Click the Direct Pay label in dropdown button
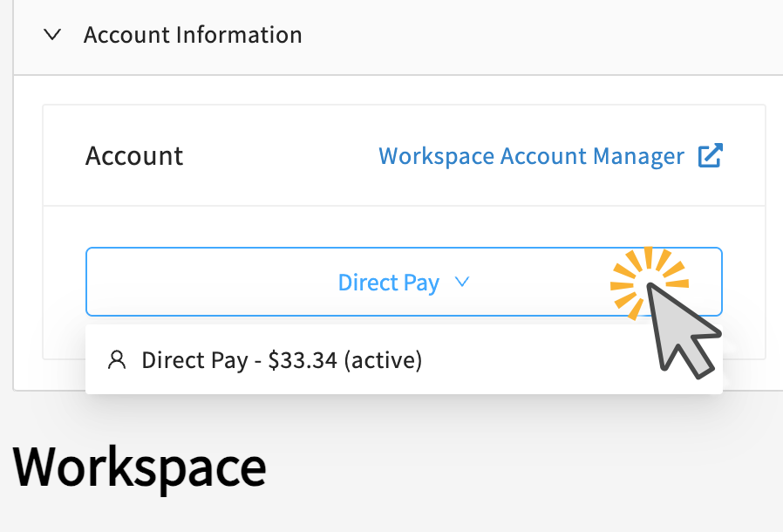 388,283
